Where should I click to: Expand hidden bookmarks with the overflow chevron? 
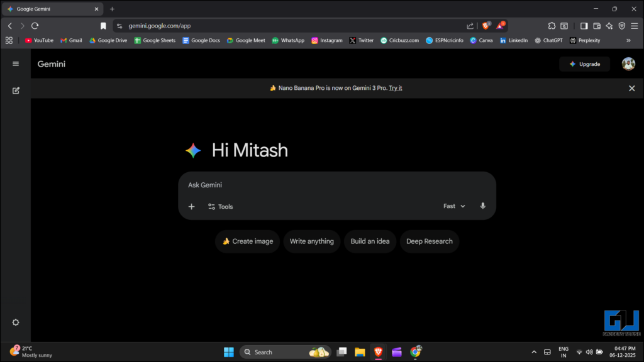(628, 40)
